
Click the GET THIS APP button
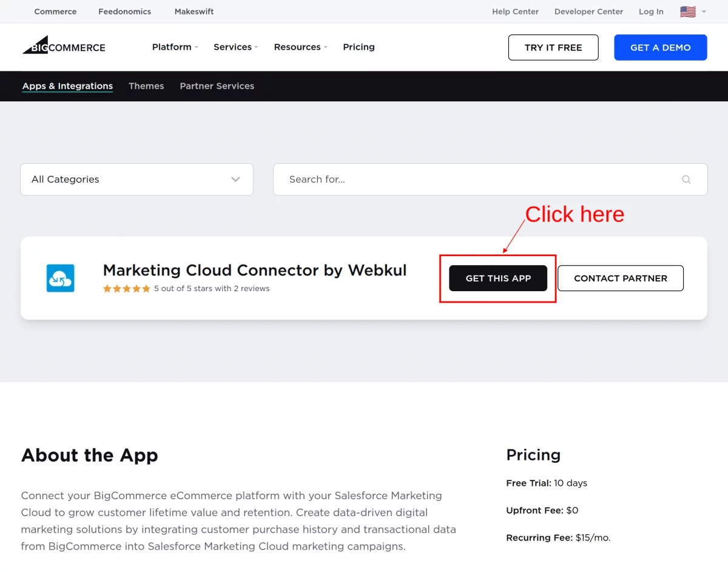[x=498, y=278]
